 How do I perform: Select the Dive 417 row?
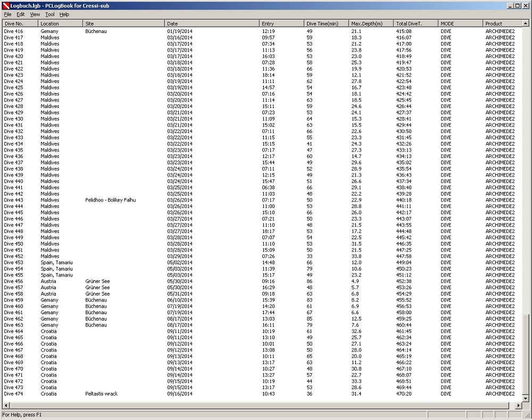(x=262, y=38)
